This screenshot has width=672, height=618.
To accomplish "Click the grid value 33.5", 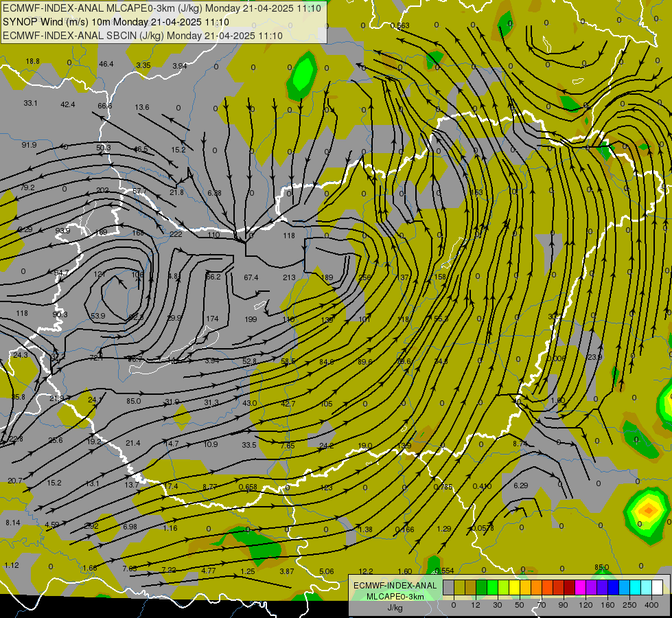I will [x=249, y=445].
